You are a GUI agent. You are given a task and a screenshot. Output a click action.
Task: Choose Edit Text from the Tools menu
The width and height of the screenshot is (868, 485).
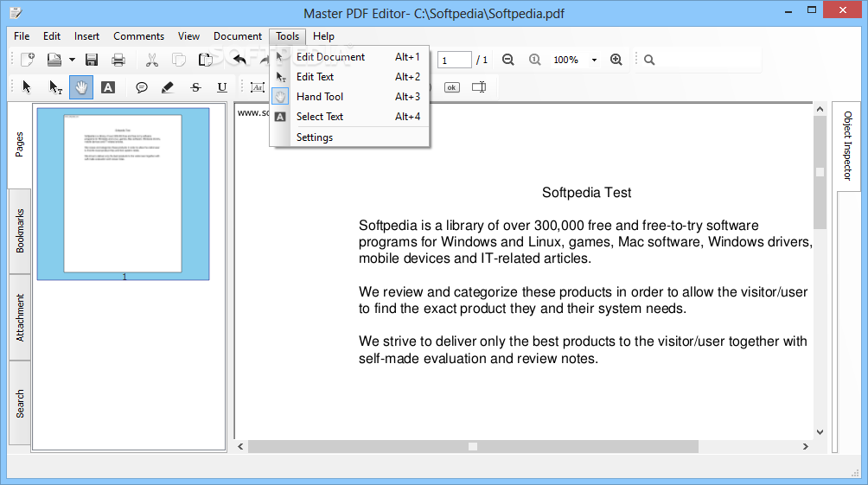pyautogui.click(x=349, y=76)
